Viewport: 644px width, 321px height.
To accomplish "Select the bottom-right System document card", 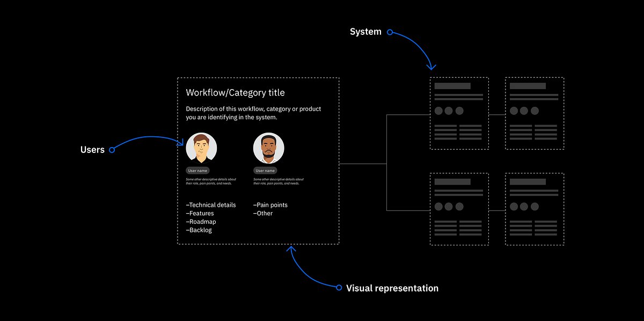I will 535,209.
